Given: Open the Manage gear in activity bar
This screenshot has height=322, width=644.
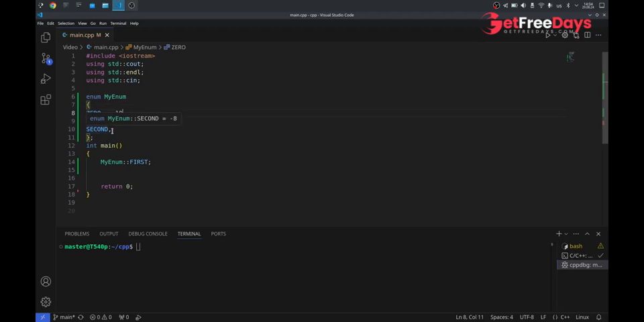Looking at the screenshot, I should pyautogui.click(x=46, y=302).
